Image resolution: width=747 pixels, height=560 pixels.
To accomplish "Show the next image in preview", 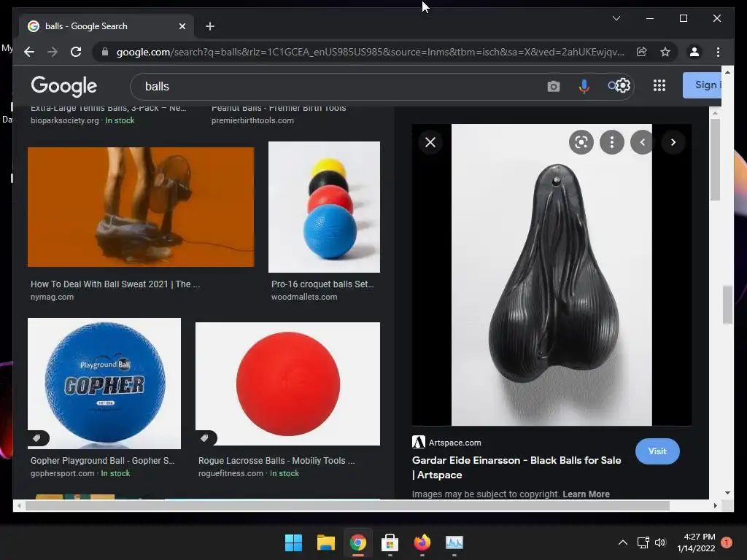I will 673,142.
